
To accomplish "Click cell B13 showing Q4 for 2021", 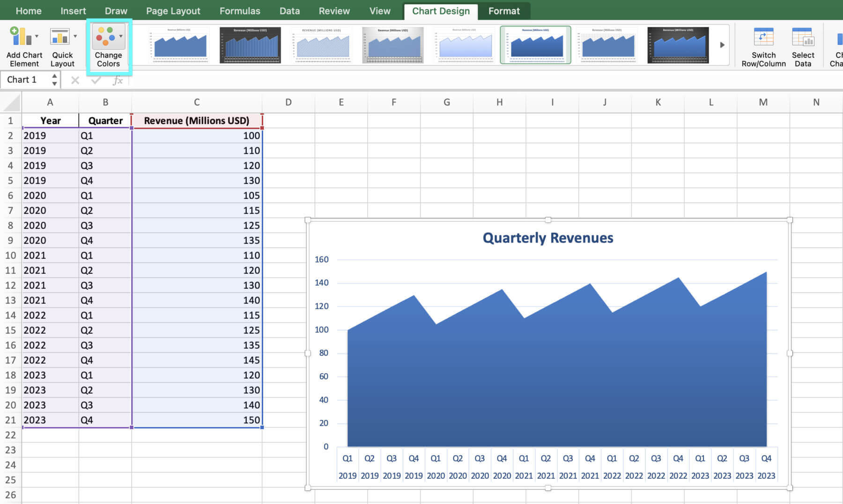I will click(105, 300).
